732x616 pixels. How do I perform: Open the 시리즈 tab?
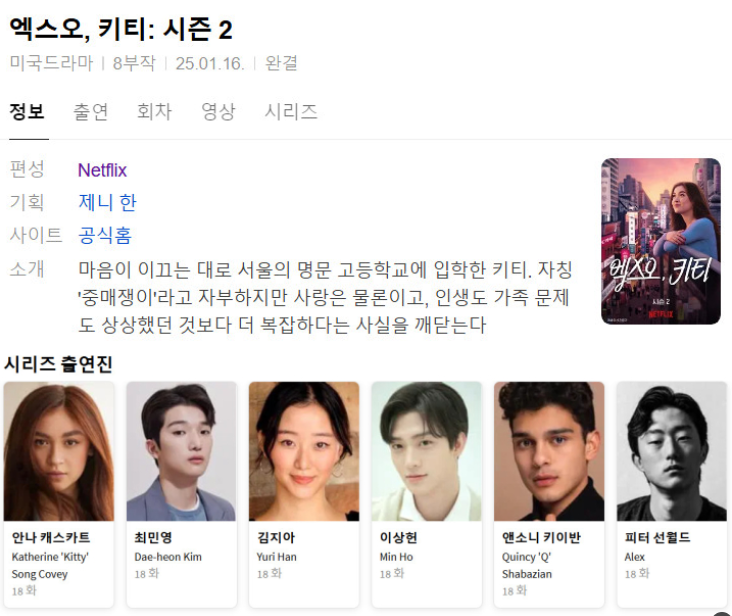(x=291, y=112)
